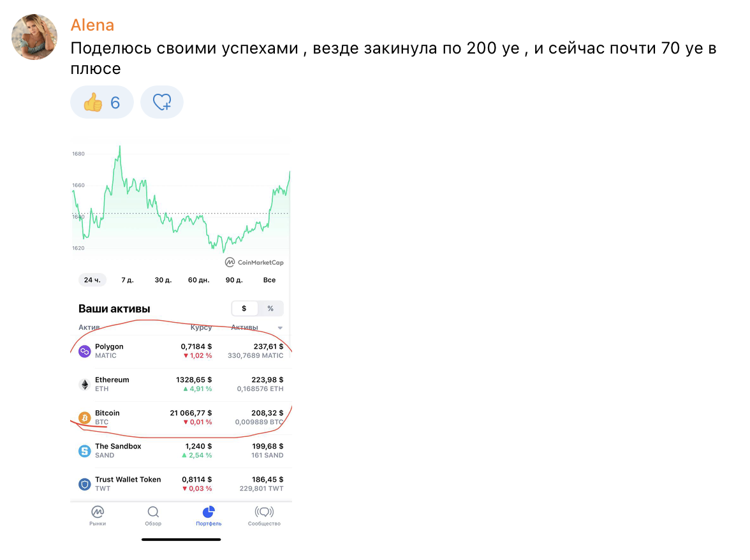Sort assets by Курс column header

[201, 328]
